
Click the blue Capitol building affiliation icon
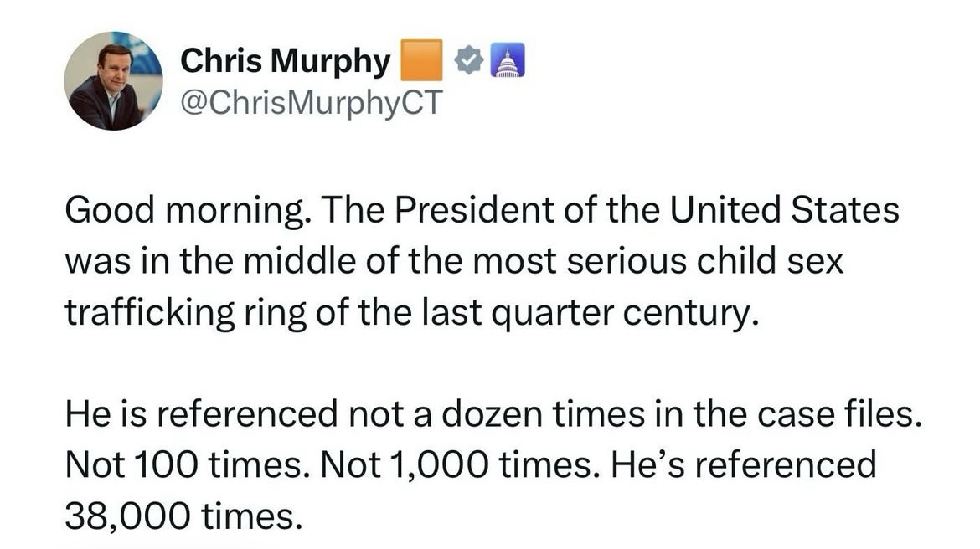coord(506,61)
